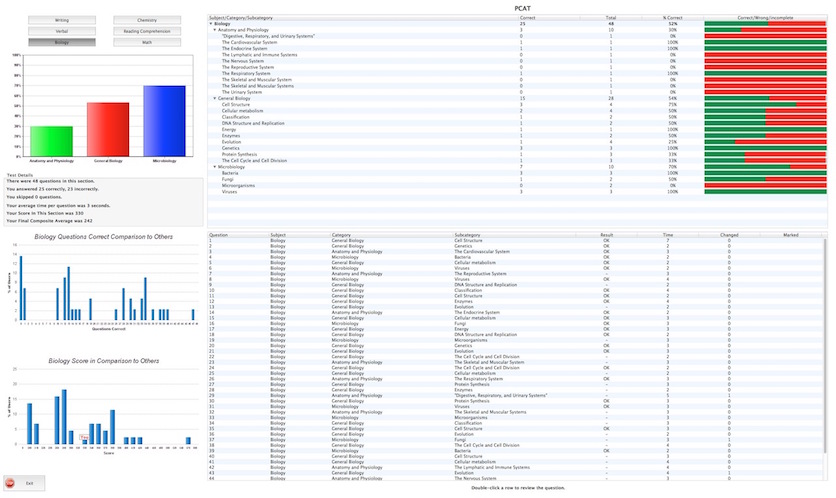Select The Nervous System tree row
This screenshot has height=498, width=836.
coord(517,61)
